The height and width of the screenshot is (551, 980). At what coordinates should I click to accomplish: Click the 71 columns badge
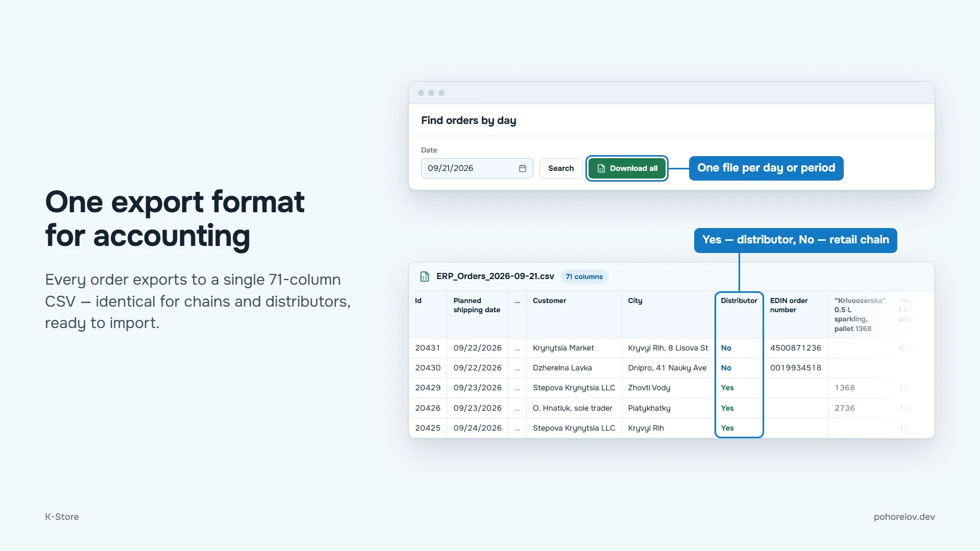tap(584, 277)
